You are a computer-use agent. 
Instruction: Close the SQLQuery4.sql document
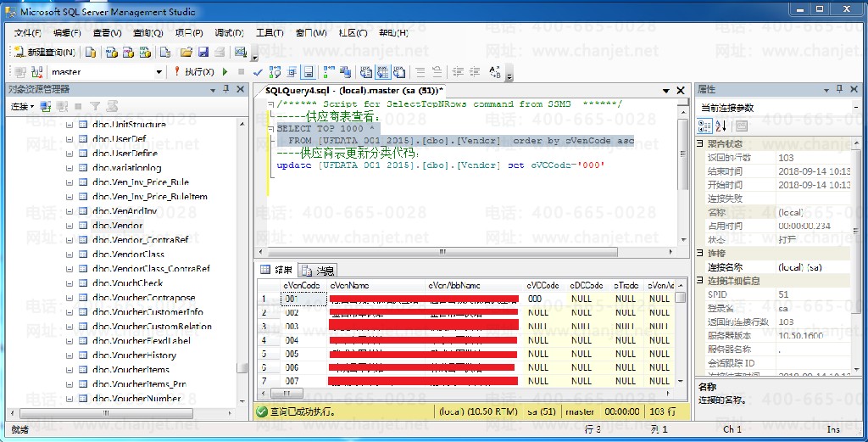(x=681, y=90)
